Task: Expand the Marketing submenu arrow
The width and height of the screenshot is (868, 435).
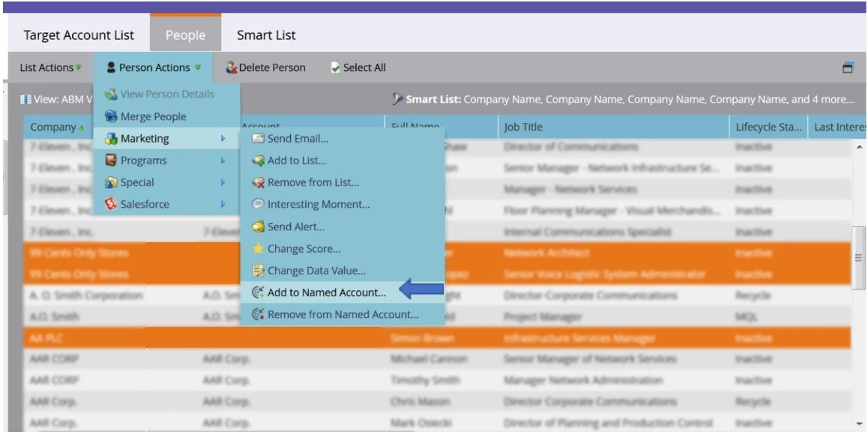Action: tap(223, 139)
